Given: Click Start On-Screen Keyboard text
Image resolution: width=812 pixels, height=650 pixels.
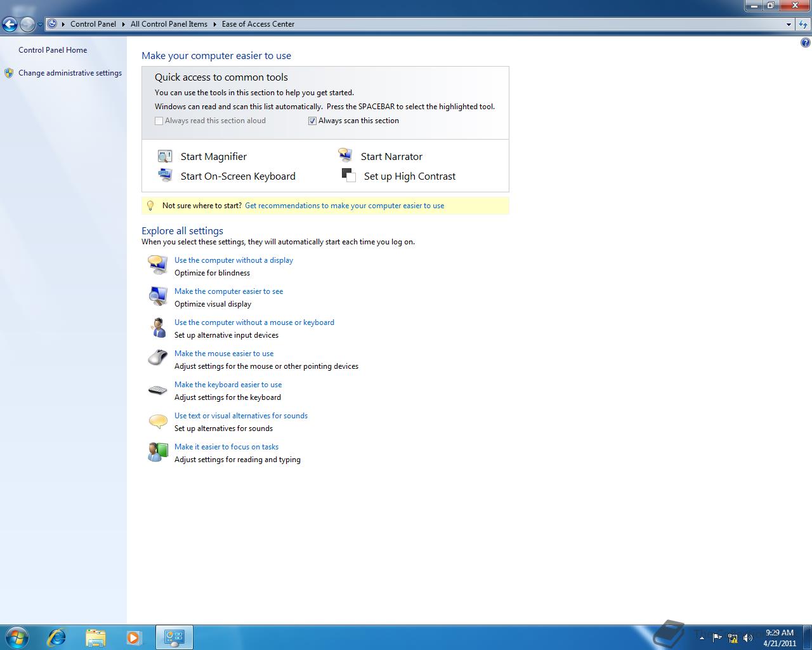Looking at the screenshot, I should pyautogui.click(x=238, y=176).
